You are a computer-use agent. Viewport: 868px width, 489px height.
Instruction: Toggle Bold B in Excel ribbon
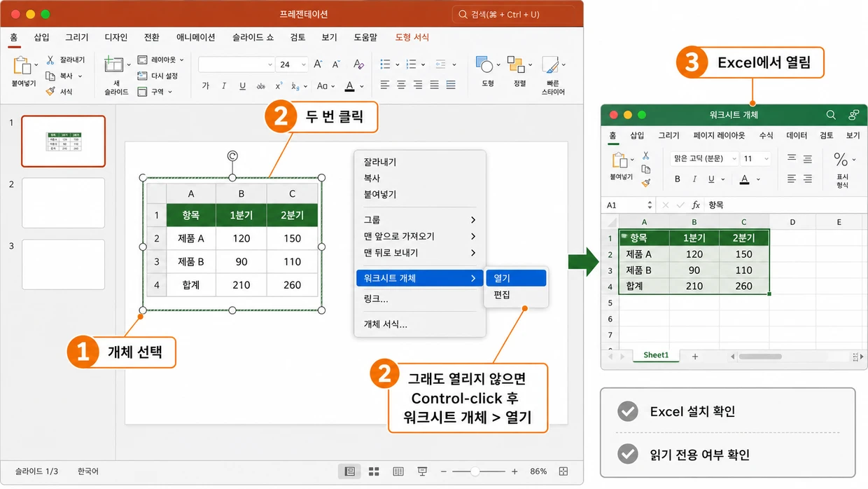click(x=678, y=179)
